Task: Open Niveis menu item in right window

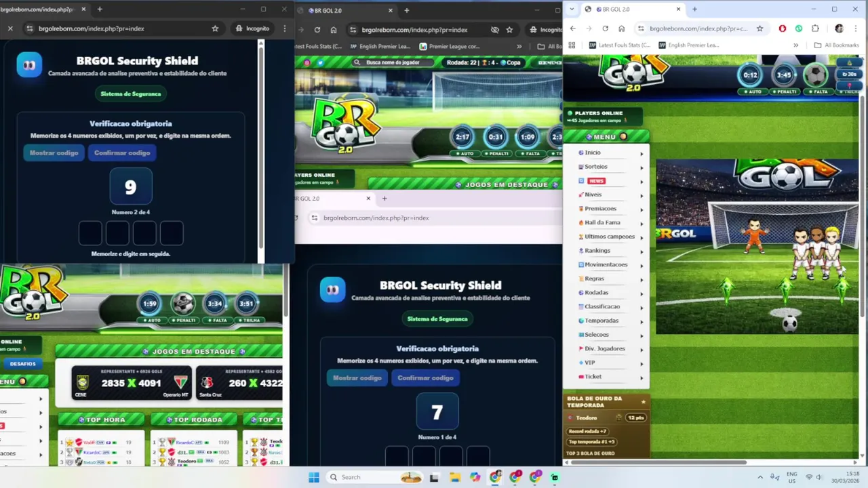Action: pyautogui.click(x=593, y=195)
